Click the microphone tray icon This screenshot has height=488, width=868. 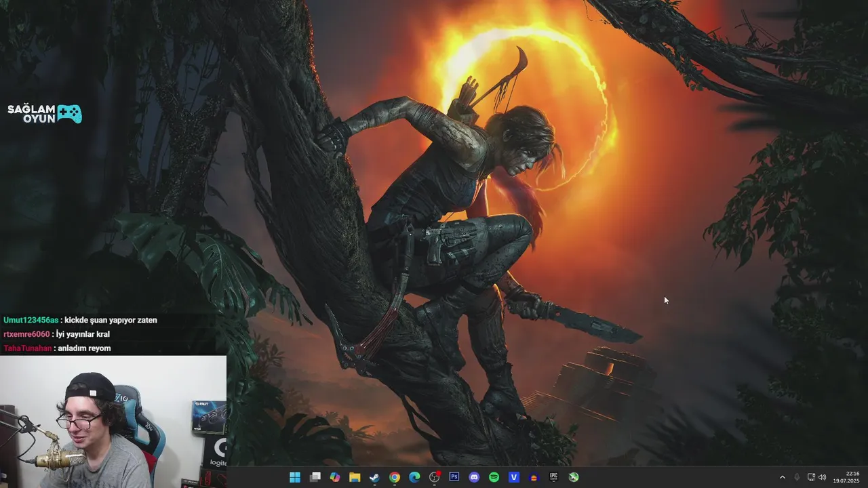pyautogui.click(x=797, y=477)
